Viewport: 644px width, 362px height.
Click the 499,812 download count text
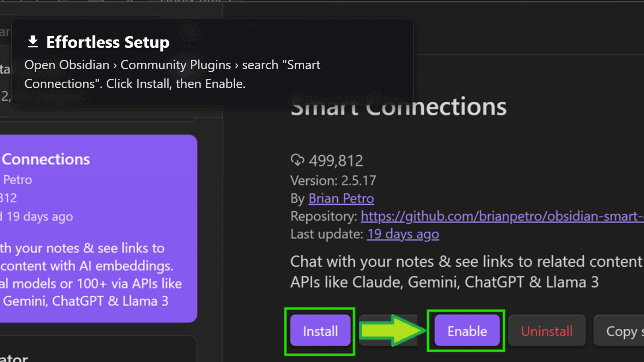(335, 160)
